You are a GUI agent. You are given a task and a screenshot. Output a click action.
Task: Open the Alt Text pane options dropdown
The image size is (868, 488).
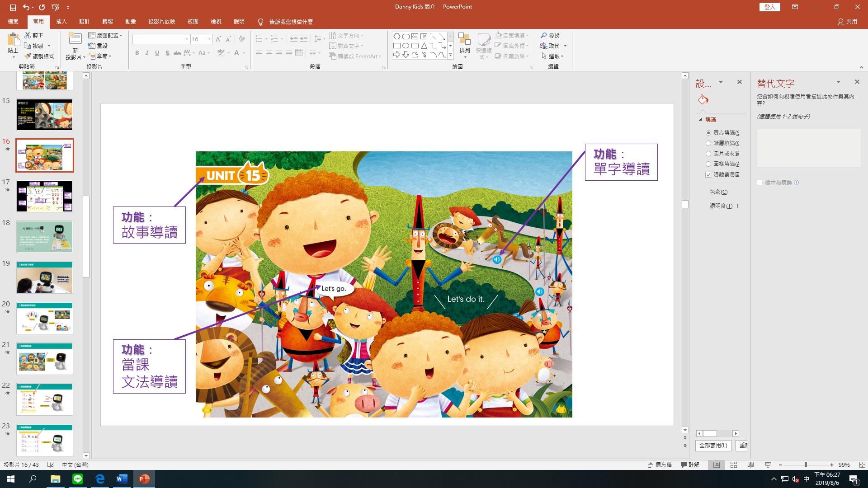838,82
